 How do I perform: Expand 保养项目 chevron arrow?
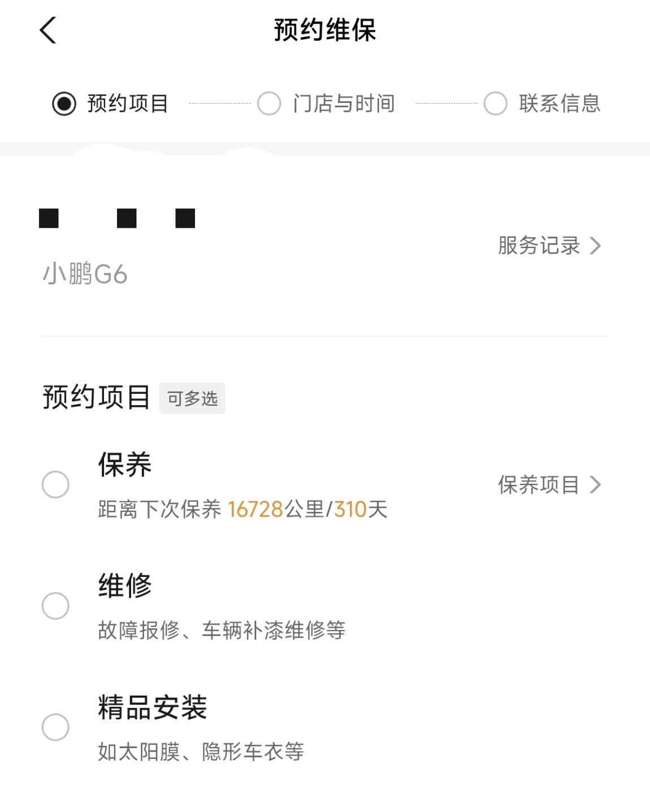click(x=595, y=485)
